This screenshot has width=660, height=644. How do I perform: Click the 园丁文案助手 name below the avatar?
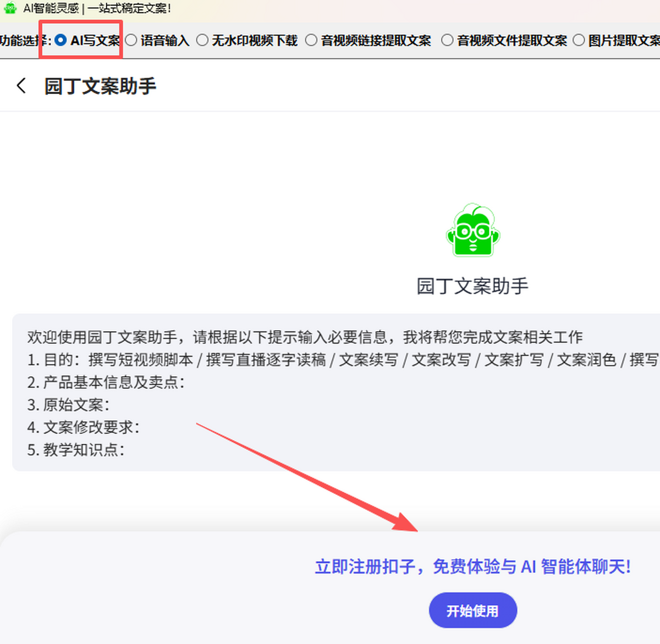(x=472, y=286)
